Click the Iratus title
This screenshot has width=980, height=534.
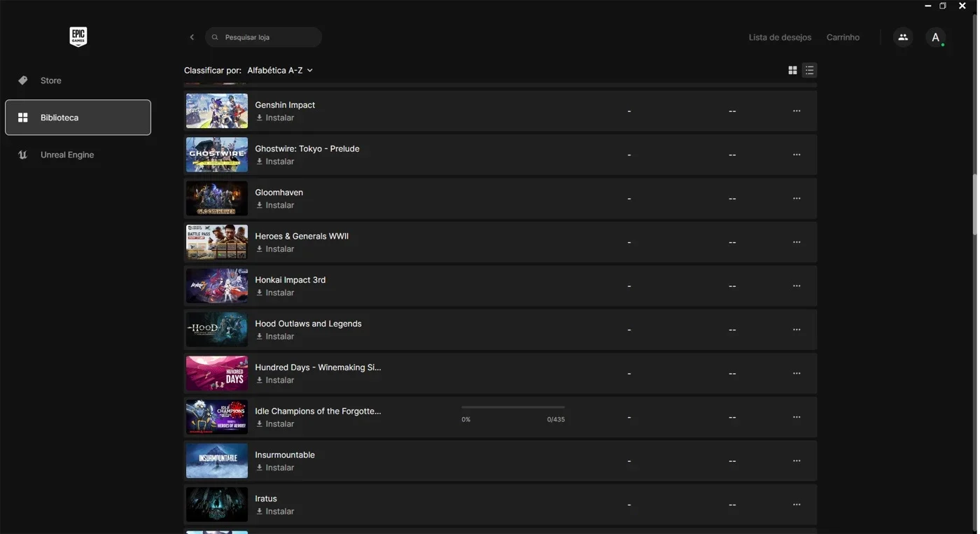[266, 499]
